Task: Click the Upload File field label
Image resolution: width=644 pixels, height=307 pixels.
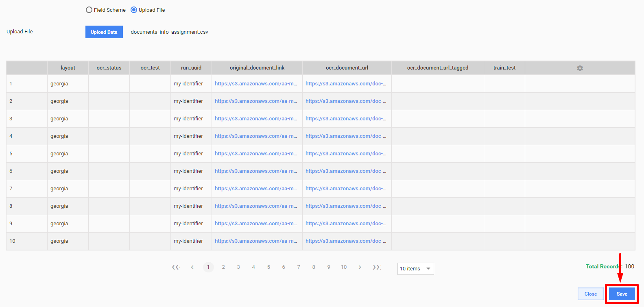Action: [x=20, y=31]
